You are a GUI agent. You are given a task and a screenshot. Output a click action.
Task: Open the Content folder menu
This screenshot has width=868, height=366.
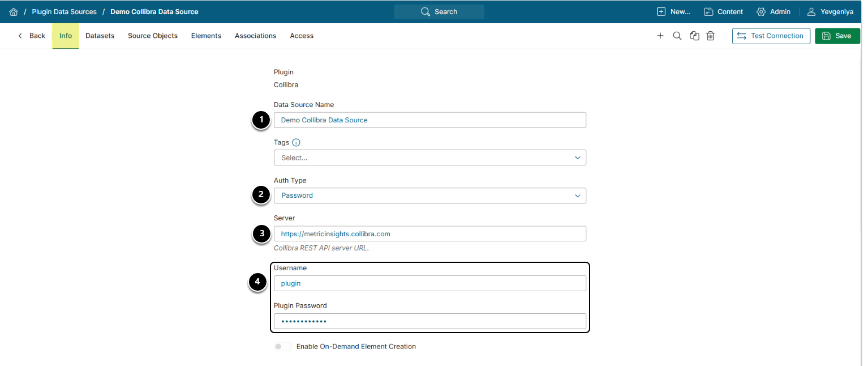[x=723, y=12]
